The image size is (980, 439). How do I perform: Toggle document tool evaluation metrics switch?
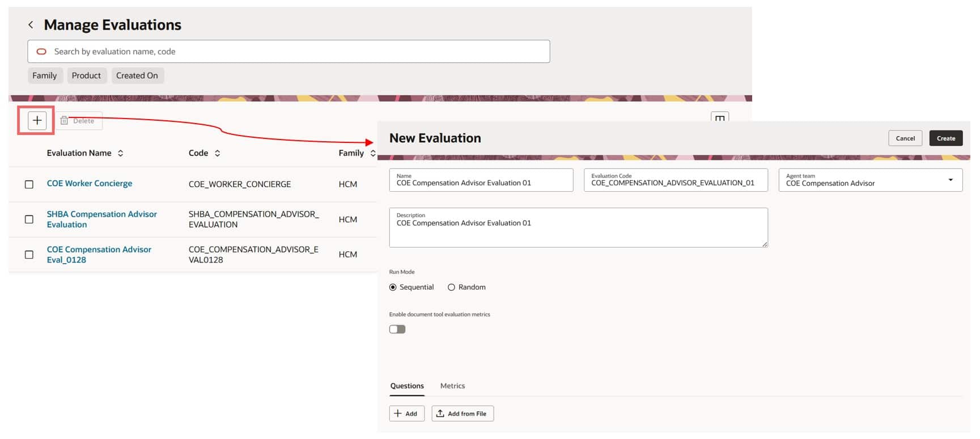tap(397, 330)
